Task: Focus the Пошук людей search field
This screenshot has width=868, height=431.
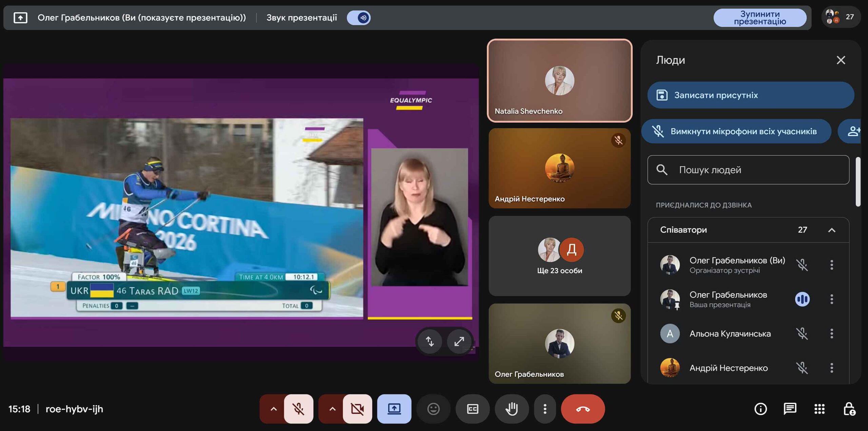Action: pos(748,170)
